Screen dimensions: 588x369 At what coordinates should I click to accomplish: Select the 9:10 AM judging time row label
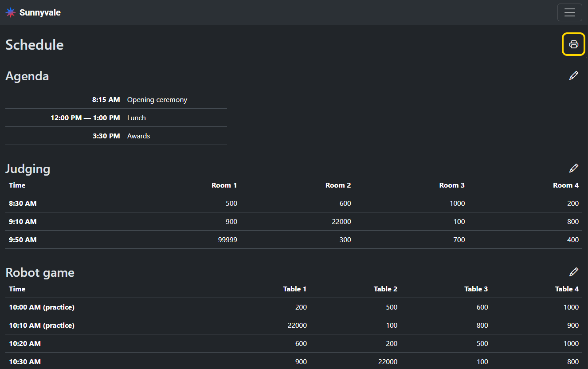pos(23,222)
